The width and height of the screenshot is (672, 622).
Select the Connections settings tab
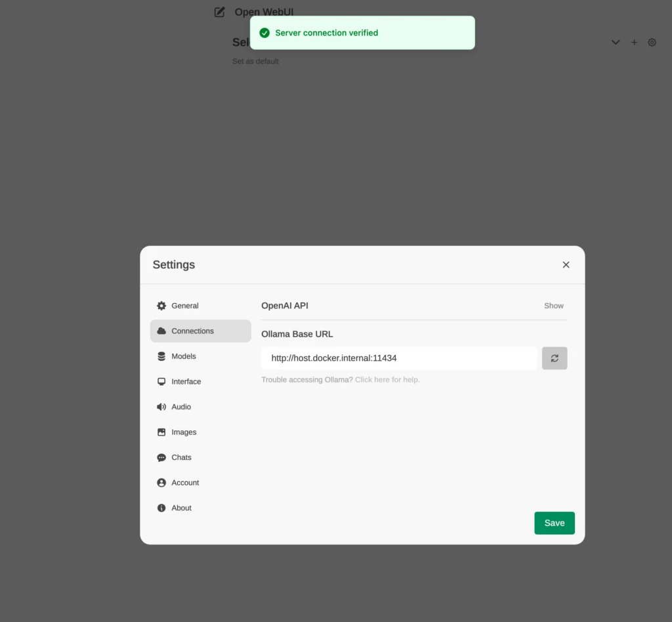(x=200, y=331)
